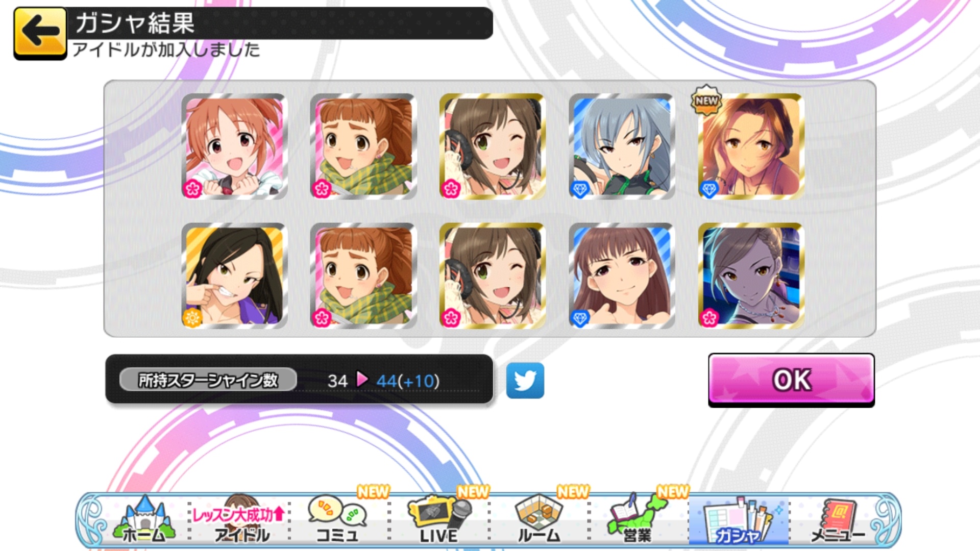Select the ガシャ tab in bottom bar
The width and height of the screenshot is (980, 551).
[739, 520]
